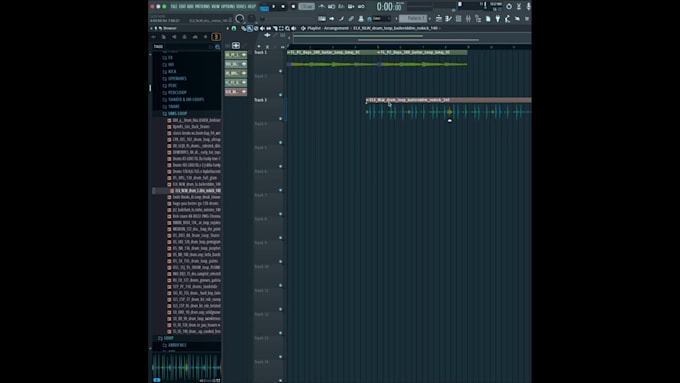Select the Paint tool in playlist toolbar

250,28
